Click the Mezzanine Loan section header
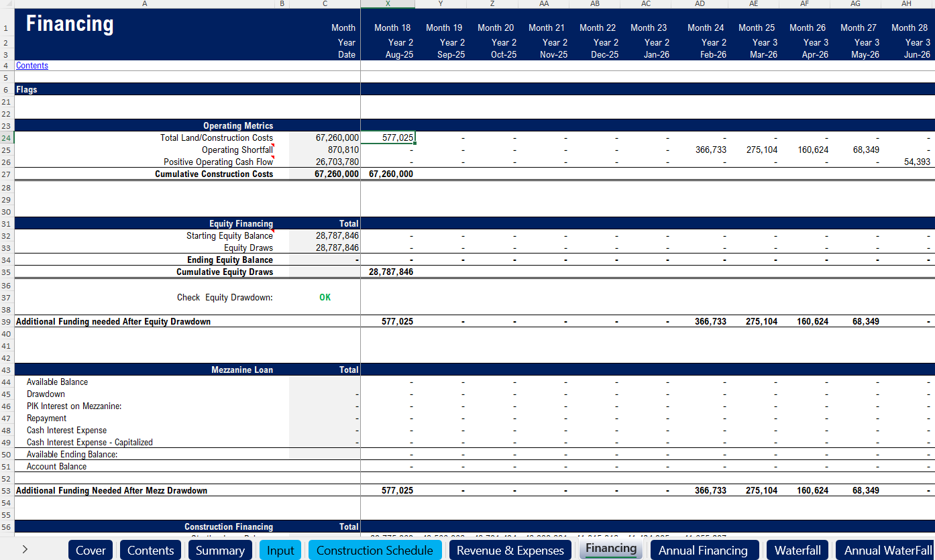The height and width of the screenshot is (560, 935). (242, 370)
